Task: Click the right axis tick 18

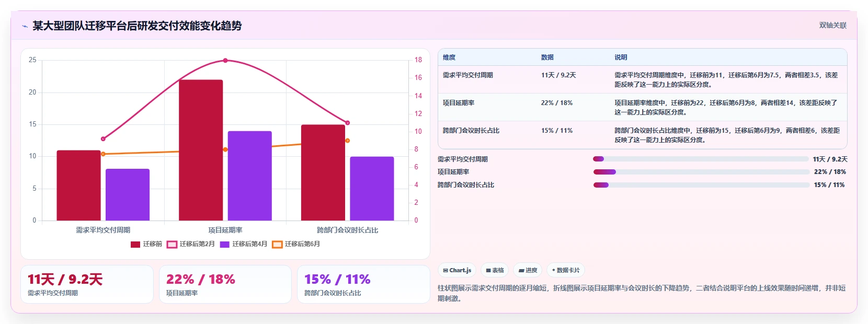Action: pos(418,60)
